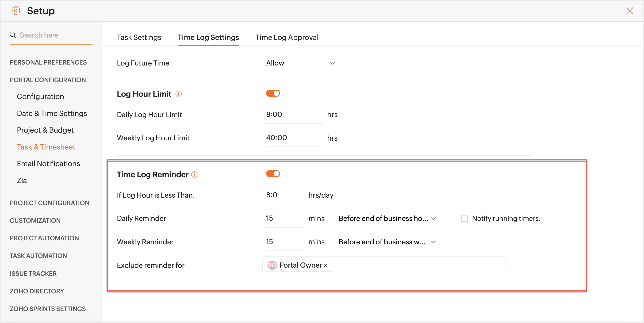Click the search magnifier icon
Screen dimensions: 644x323
click(13, 35)
